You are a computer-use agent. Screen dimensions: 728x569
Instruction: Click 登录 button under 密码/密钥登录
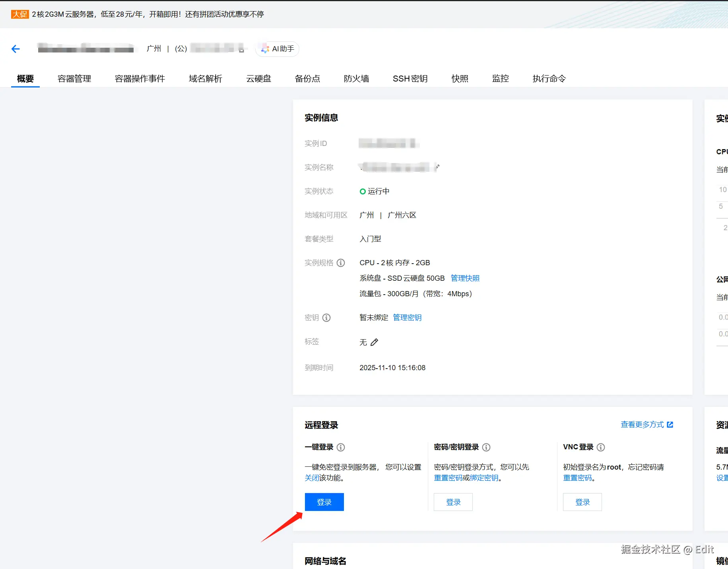pos(453,502)
